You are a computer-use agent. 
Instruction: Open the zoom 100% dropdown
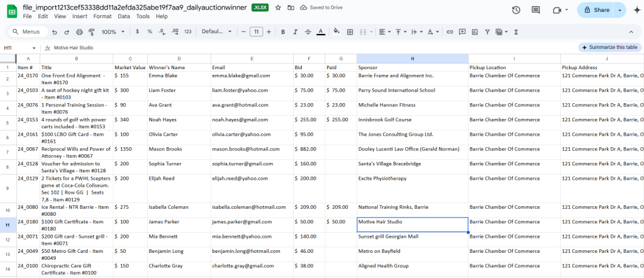[x=112, y=31]
